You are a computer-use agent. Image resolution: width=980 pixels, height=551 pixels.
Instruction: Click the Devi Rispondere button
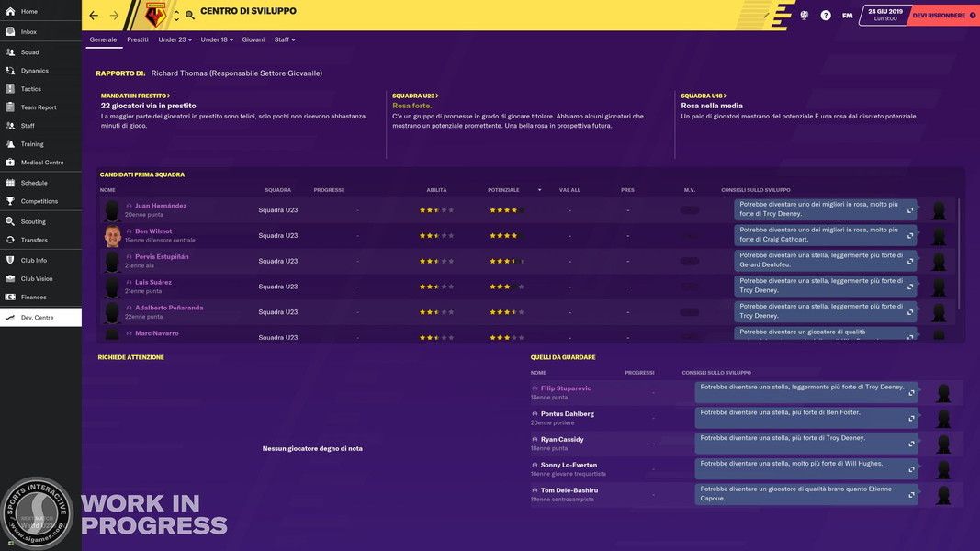942,15
